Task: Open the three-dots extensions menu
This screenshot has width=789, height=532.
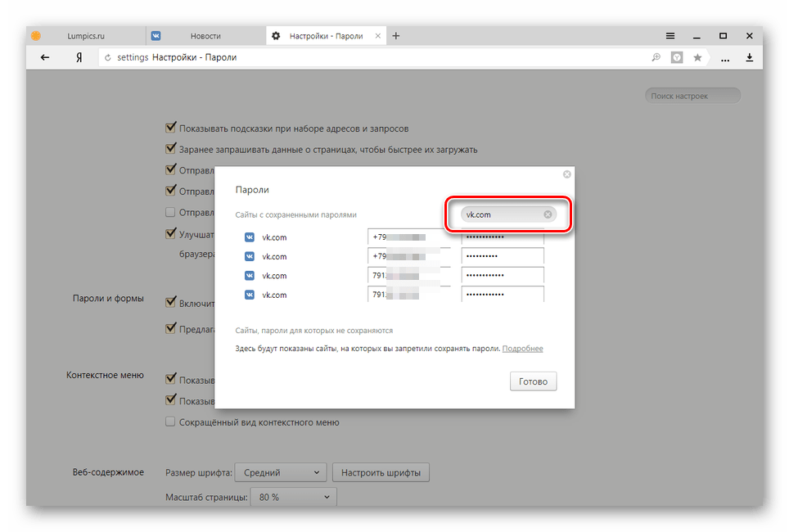Action: tap(725, 59)
